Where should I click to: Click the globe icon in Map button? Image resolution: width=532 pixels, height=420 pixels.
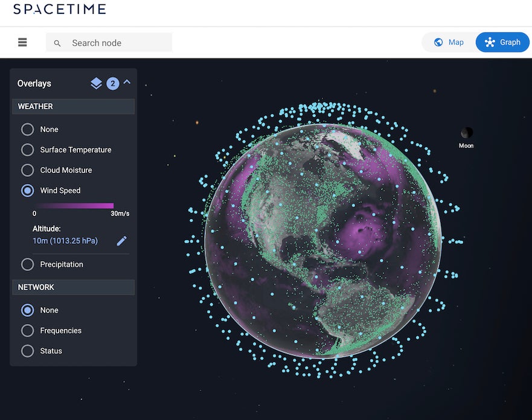[438, 42]
